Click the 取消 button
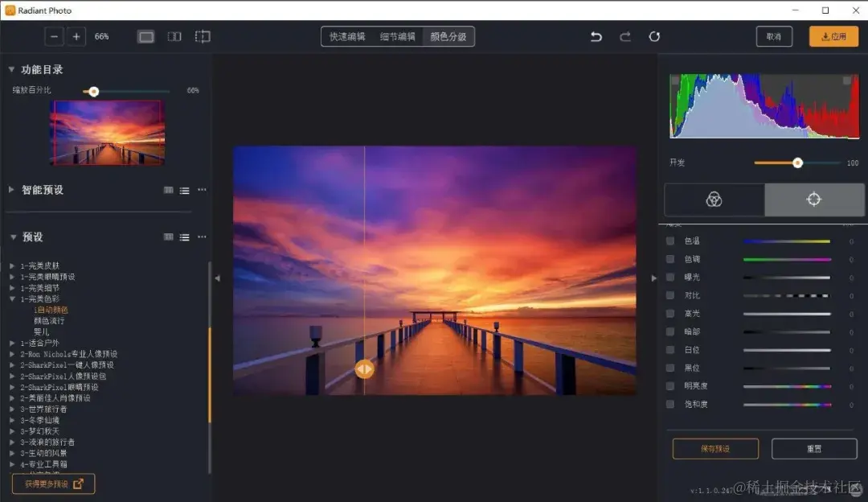 [774, 36]
